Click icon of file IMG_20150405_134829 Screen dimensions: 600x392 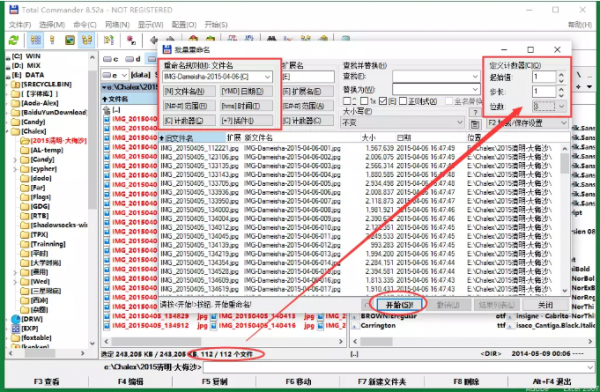(107, 316)
